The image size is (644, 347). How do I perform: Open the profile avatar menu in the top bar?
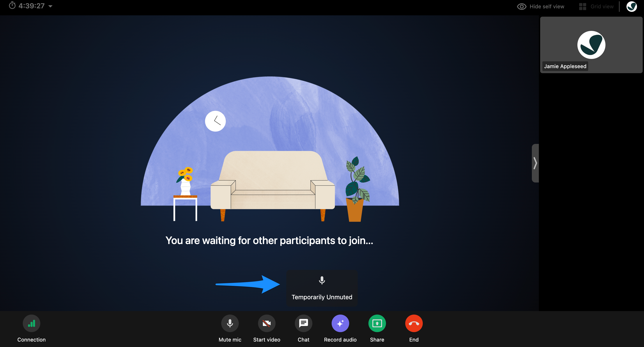click(x=632, y=7)
